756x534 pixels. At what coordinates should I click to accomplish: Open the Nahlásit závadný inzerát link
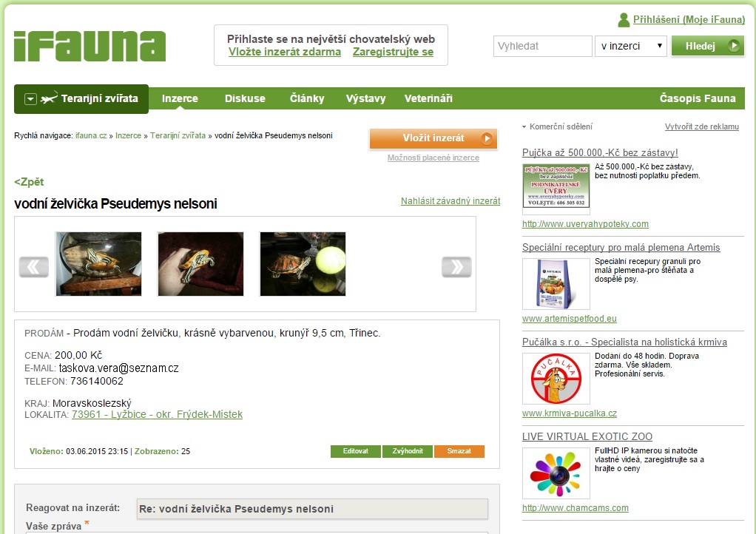(x=450, y=201)
